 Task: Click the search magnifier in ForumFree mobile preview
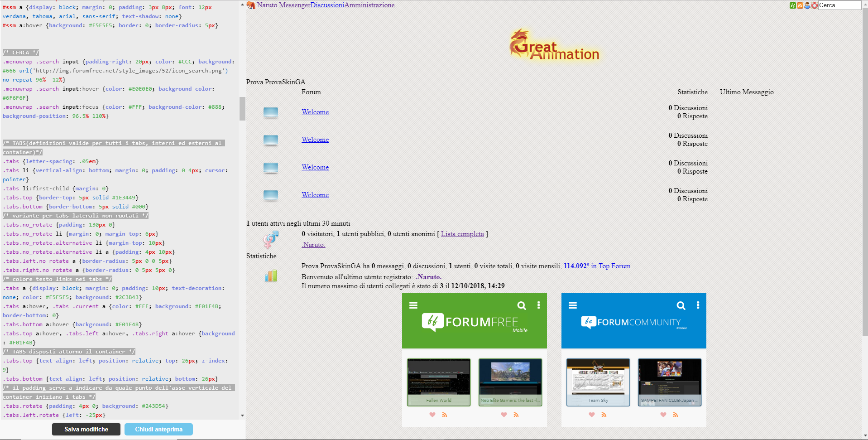point(522,305)
